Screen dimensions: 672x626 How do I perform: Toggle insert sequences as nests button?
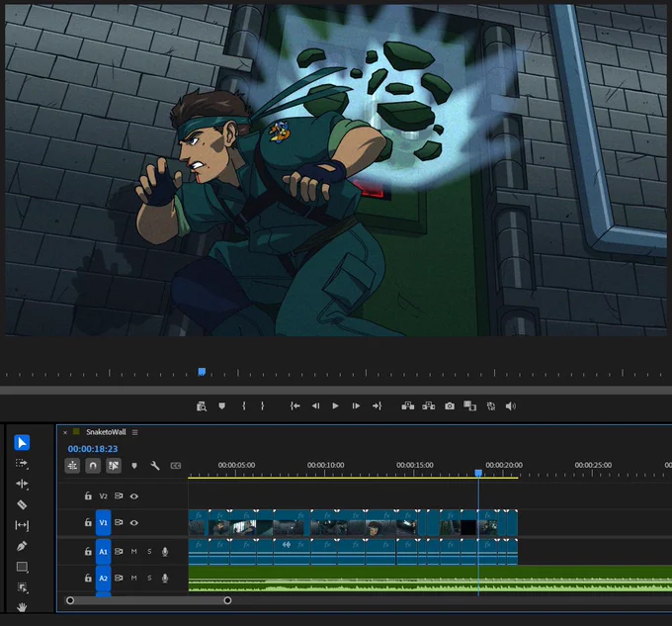pos(72,466)
